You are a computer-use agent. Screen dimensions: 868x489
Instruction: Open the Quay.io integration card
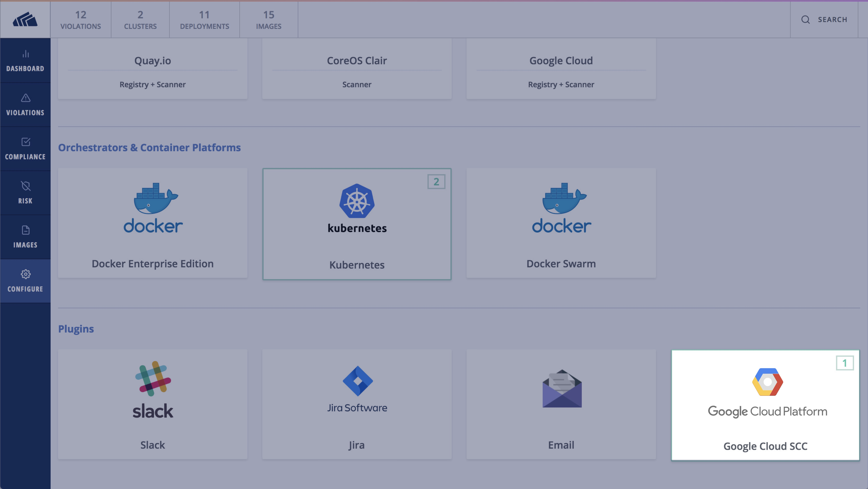click(x=153, y=69)
